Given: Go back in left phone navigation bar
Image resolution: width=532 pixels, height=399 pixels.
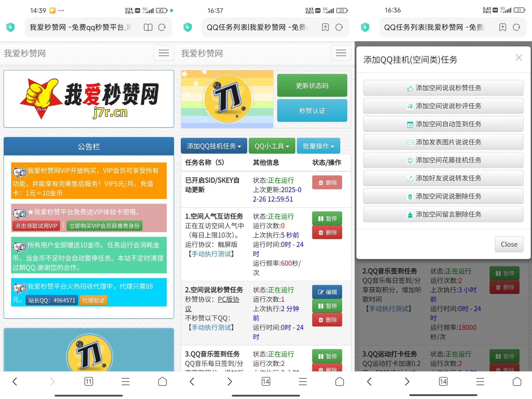Looking at the screenshot, I should 15,382.
